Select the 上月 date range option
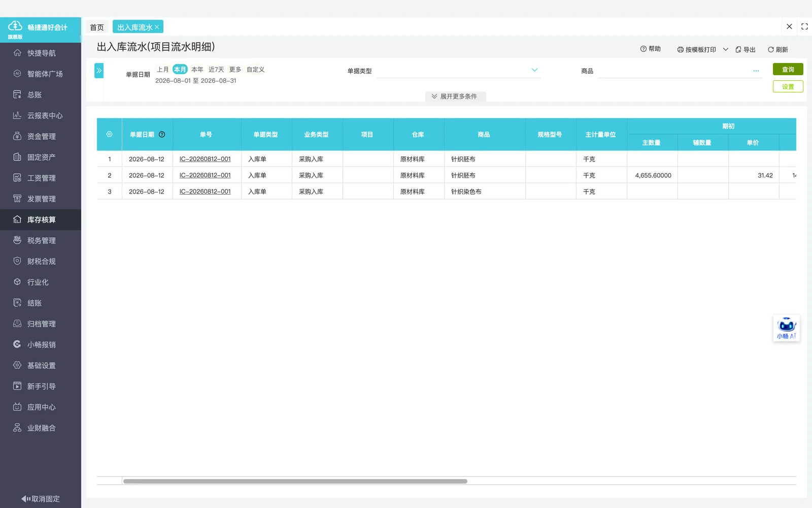812x508 pixels. tap(163, 70)
